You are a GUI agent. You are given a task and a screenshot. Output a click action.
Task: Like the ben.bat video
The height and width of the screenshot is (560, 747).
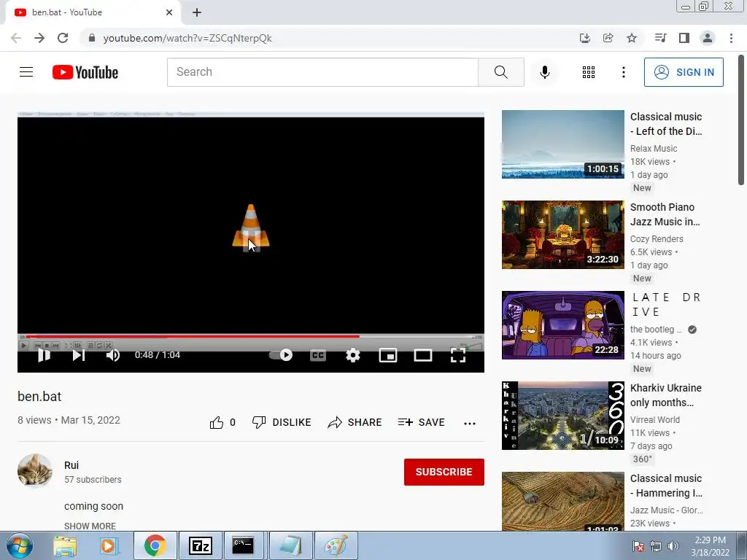point(222,422)
